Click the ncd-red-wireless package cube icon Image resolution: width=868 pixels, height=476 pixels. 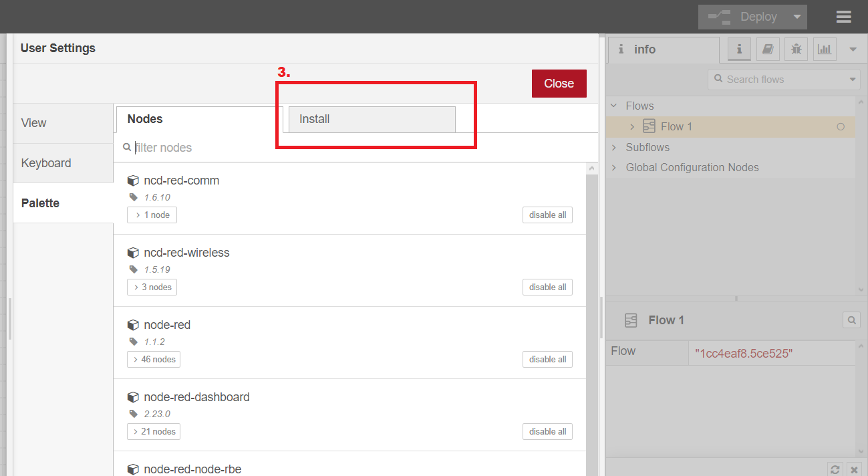click(x=133, y=253)
